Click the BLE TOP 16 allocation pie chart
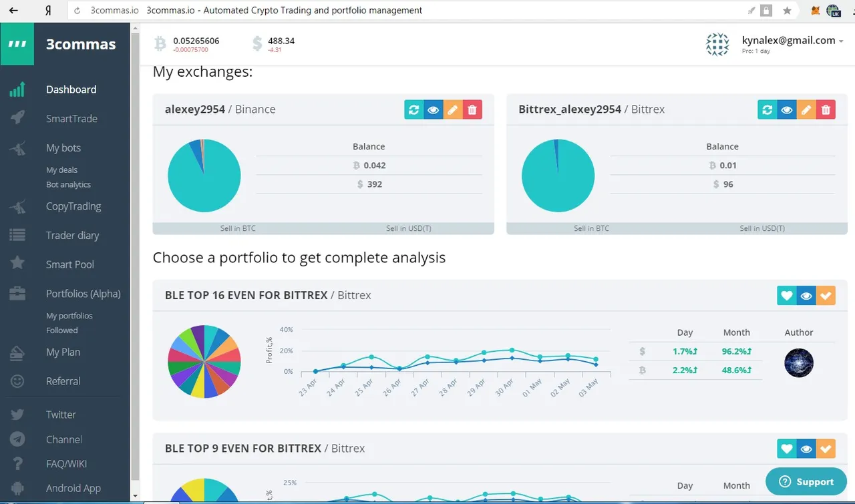Viewport: 855px width, 504px height. [204, 362]
